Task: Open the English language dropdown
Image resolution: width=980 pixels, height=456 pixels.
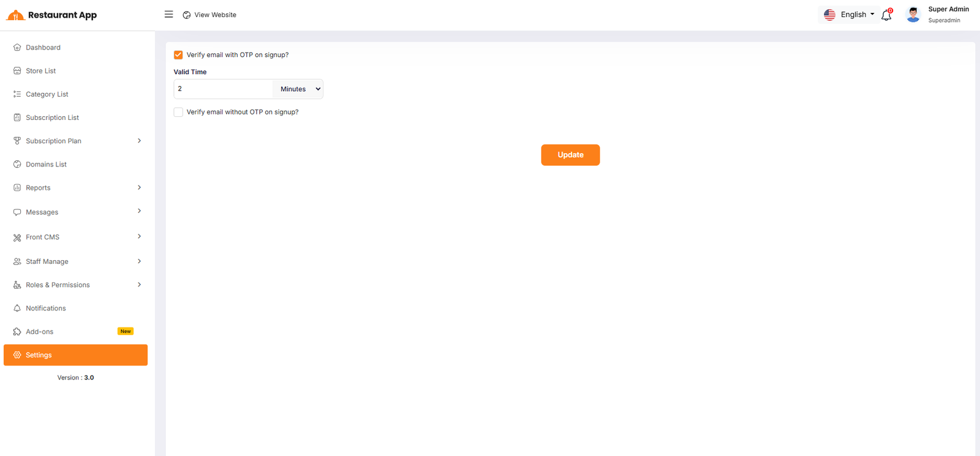Action: tap(850, 15)
